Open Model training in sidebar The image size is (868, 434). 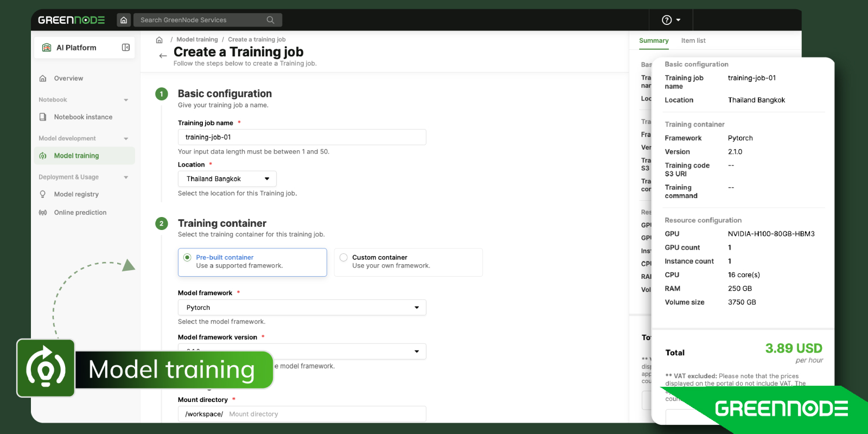pyautogui.click(x=84, y=156)
